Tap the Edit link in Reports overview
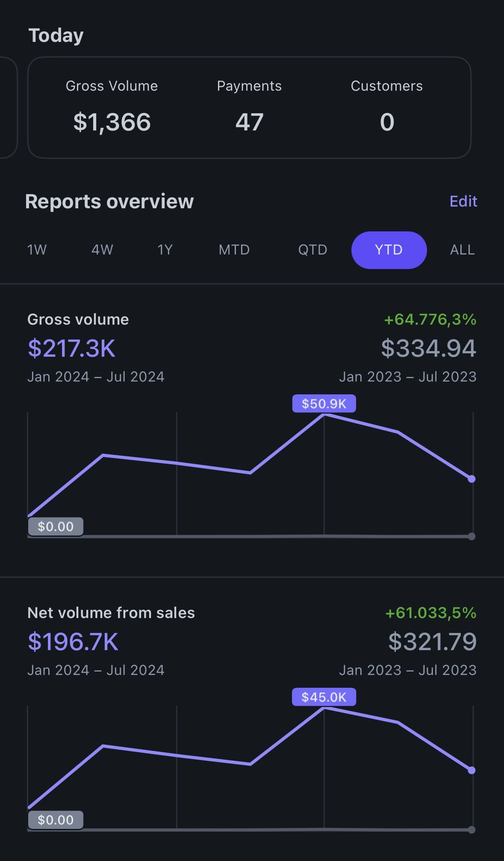The height and width of the screenshot is (861, 504). click(x=463, y=201)
